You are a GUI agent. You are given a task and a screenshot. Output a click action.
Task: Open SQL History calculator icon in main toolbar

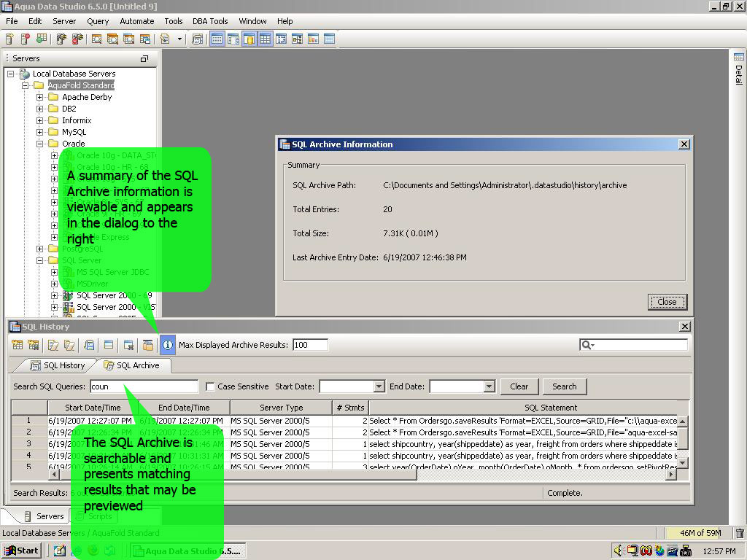197,39
